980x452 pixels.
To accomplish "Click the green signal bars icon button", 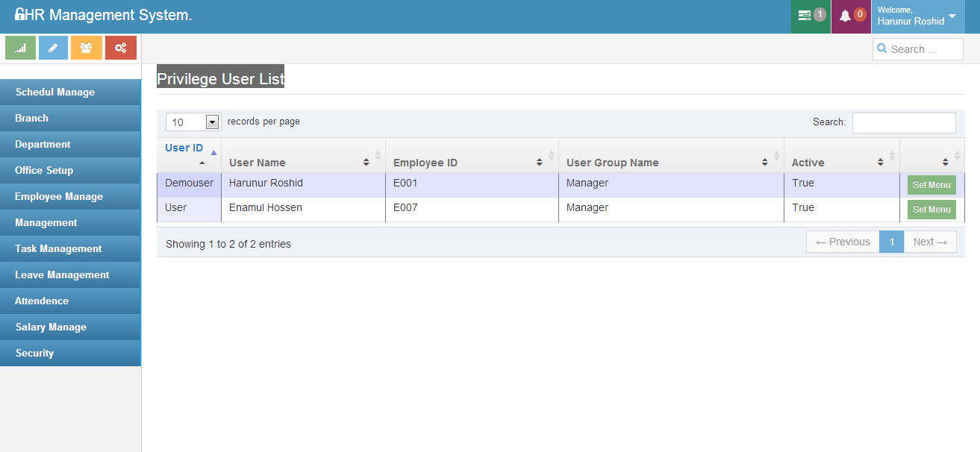I will point(20,48).
